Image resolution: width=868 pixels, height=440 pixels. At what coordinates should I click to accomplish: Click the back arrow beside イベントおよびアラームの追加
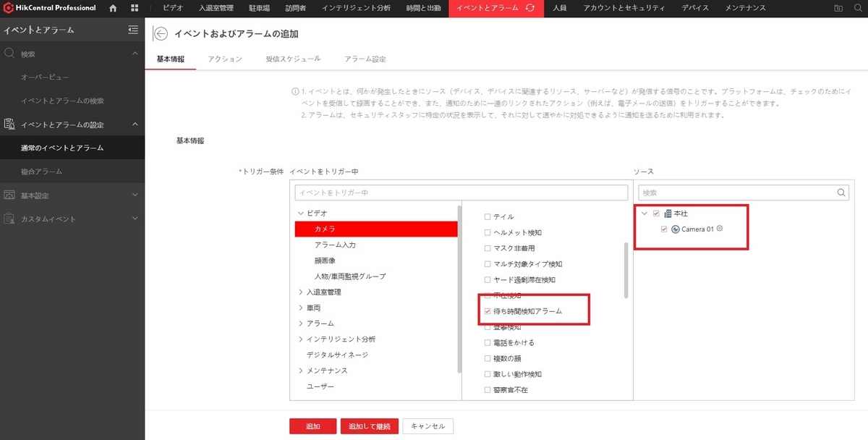click(161, 34)
